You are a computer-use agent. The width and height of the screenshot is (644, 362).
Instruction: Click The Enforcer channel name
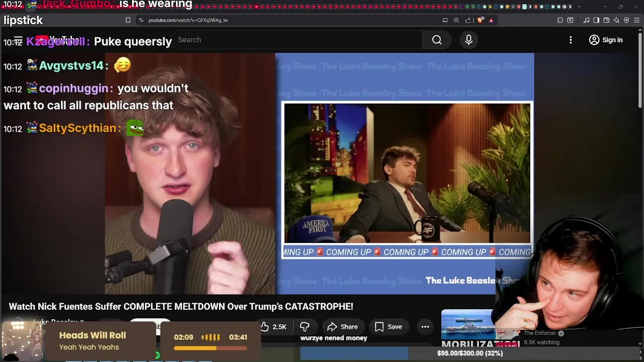pos(540,333)
